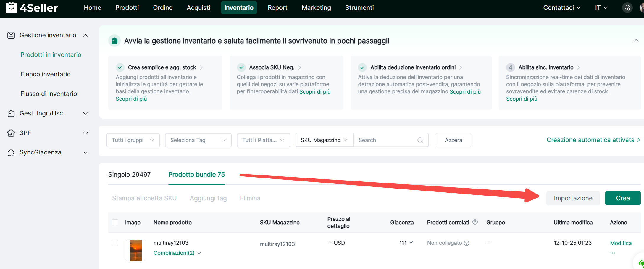Click the help icon beside Prodotti correlati
Screen dimensions: 644x269
pyautogui.click(x=475, y=222)
